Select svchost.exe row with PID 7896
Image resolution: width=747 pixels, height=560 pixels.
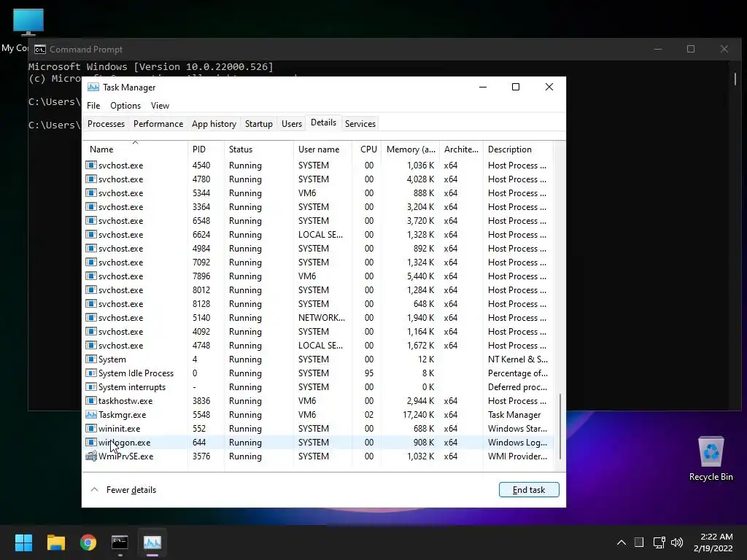[x=318, y=276]
